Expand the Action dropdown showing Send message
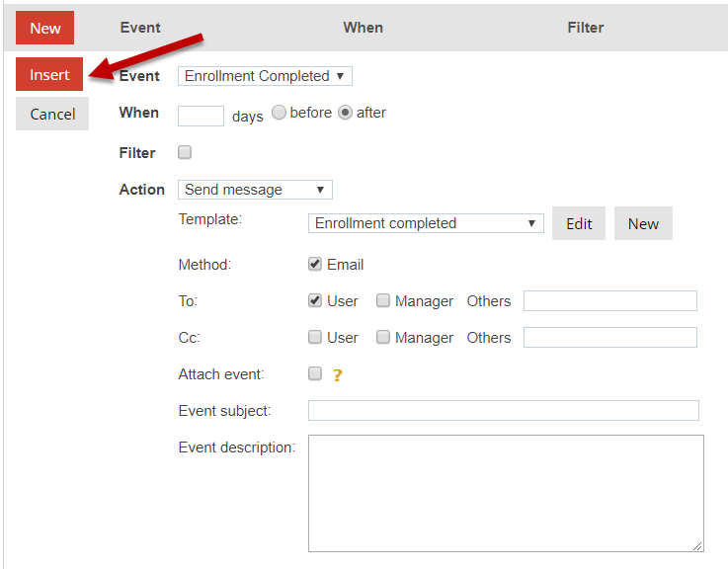 255,190
